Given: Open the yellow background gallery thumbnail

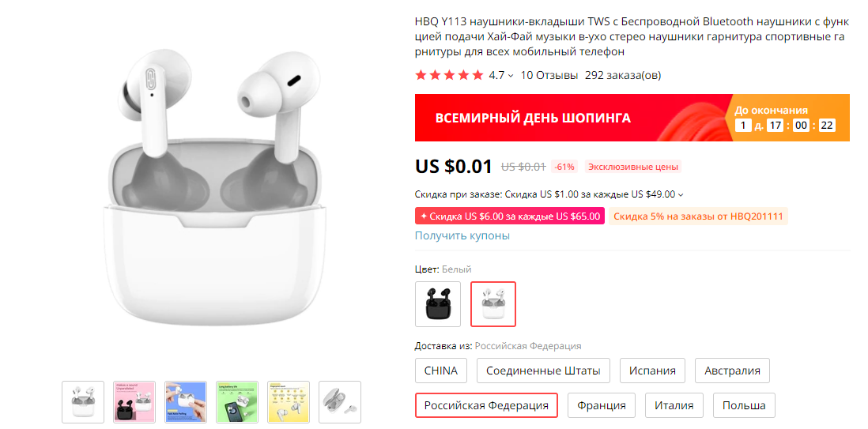Looking at the screenshot, I should pos(289,402).
